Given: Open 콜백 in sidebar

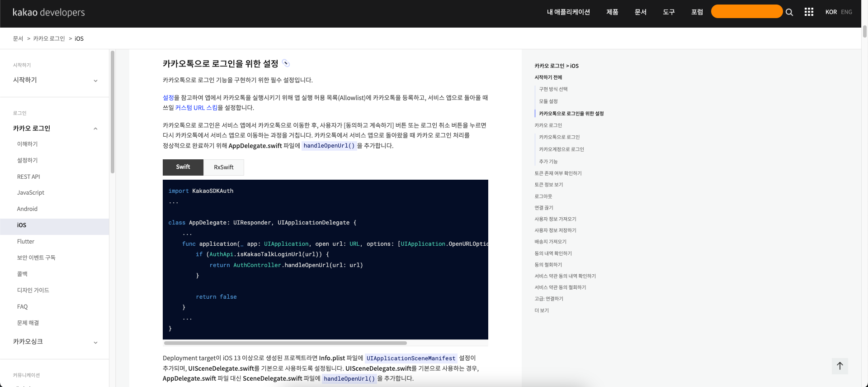Looking at the screenshot, I should click(22, 274).
